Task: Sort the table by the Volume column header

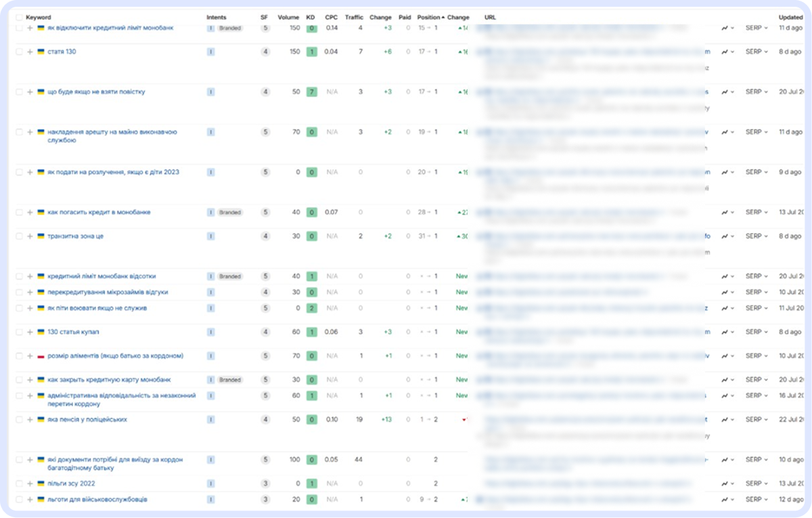Action: 288,18
